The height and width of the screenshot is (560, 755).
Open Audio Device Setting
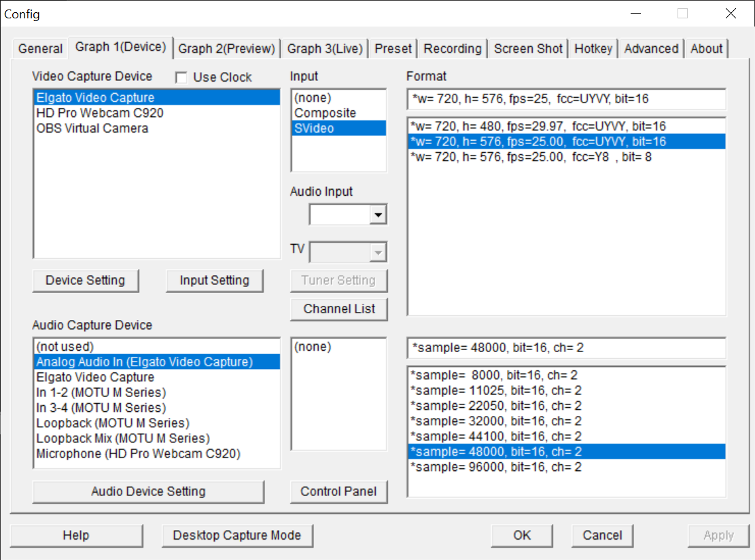148,491
